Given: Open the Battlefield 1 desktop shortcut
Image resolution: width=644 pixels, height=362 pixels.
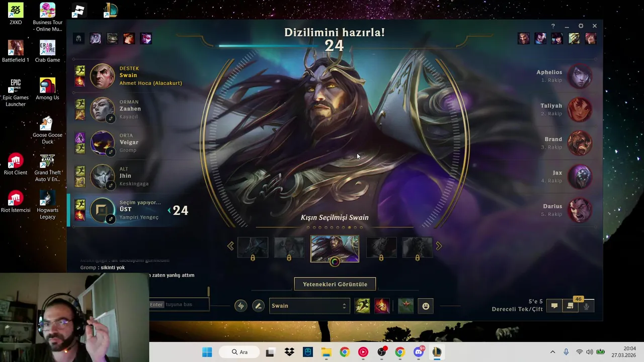Looking at the screenshot, I should tap(16, 51).
